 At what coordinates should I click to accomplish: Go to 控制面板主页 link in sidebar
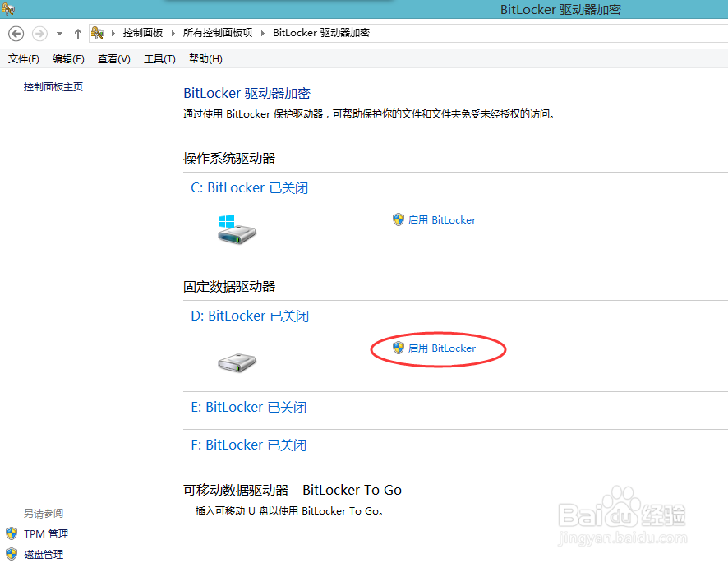coord(53,87)
